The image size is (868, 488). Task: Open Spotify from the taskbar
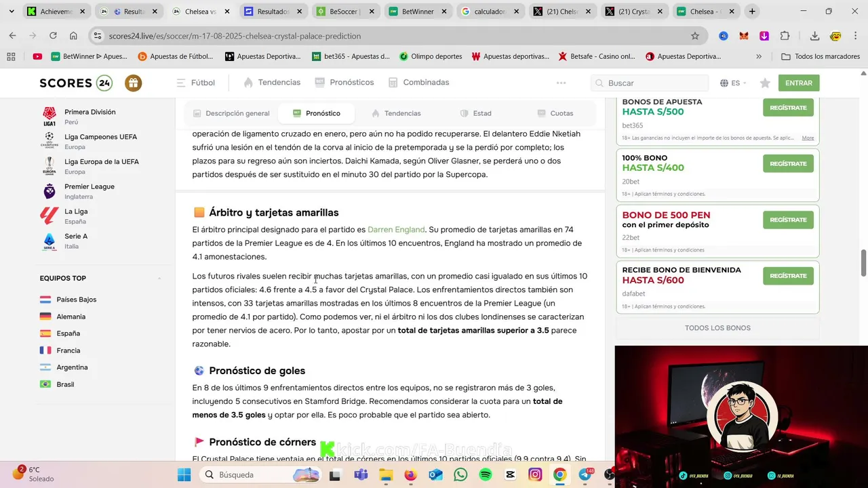pyautogui.click(x=486, y=475)
